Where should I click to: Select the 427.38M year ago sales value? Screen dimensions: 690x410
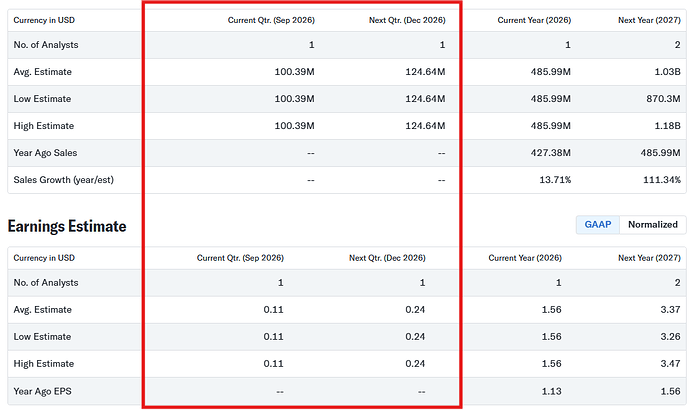tap(551, 153)
